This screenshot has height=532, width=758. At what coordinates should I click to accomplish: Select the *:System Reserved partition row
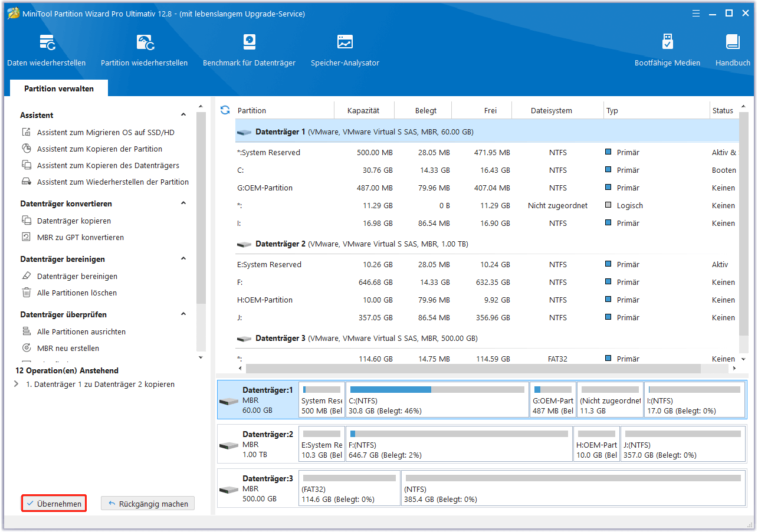click(487, 152)
